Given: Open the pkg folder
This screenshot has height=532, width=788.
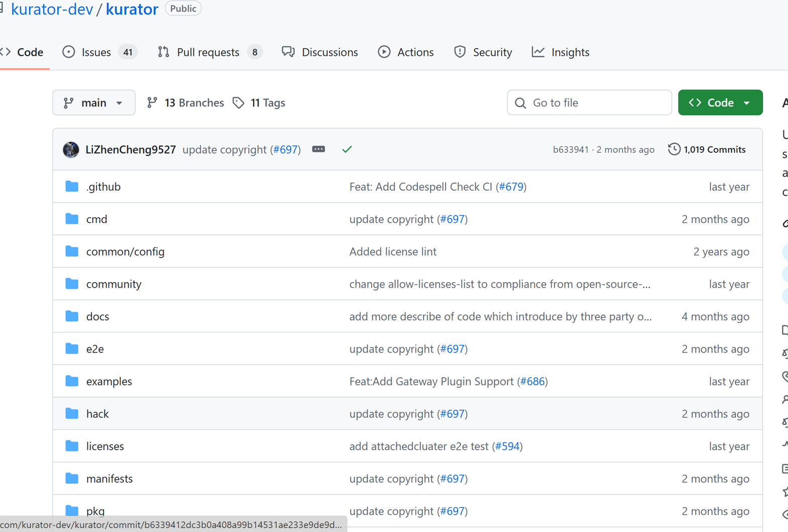Looking at the screenshot, I should [x=96, y=511].
